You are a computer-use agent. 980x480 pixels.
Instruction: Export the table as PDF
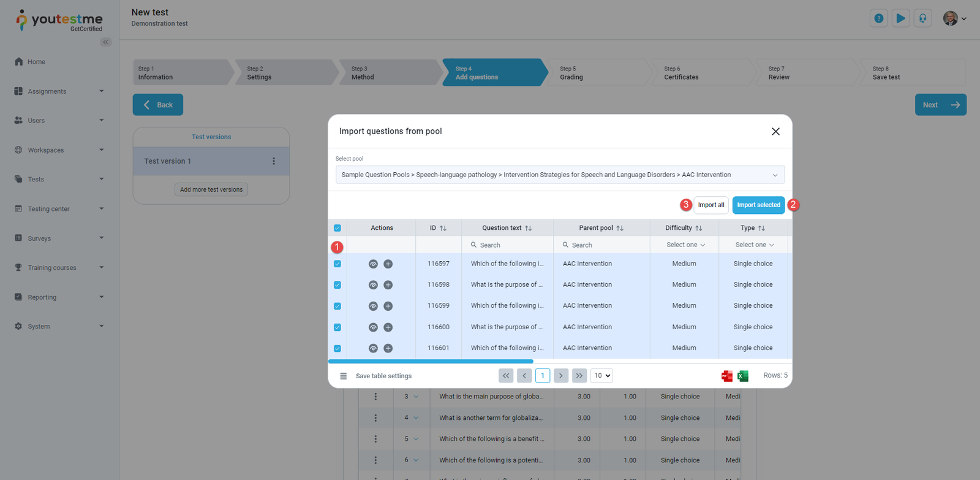tap(727, 376)
